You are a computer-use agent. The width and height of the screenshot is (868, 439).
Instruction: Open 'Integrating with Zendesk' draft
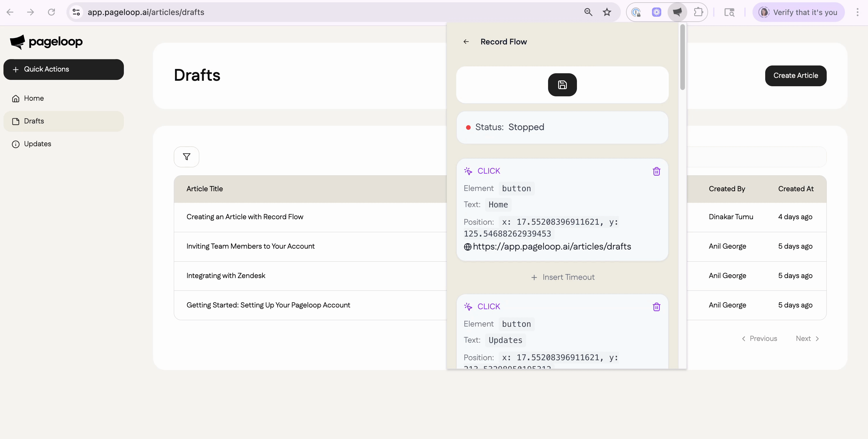(x=226, y=276)
